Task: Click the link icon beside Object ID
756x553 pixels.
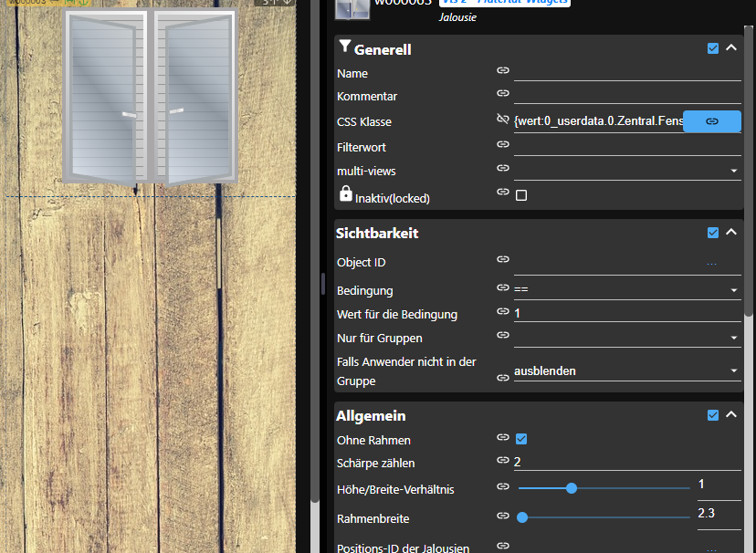Action: [502, 260]
